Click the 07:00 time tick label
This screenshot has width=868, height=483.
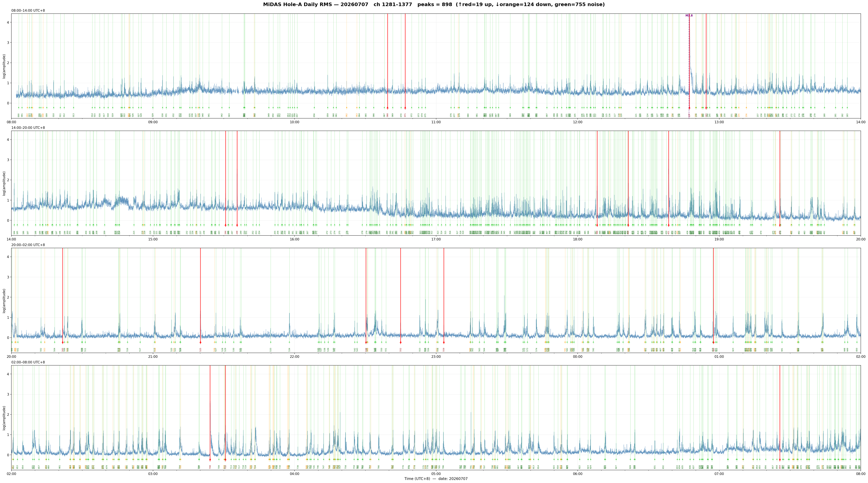coord(719,474)
